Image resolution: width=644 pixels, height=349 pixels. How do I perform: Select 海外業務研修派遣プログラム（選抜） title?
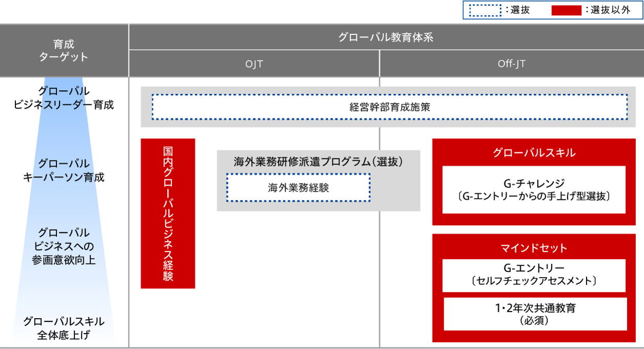tap(318, 162)
